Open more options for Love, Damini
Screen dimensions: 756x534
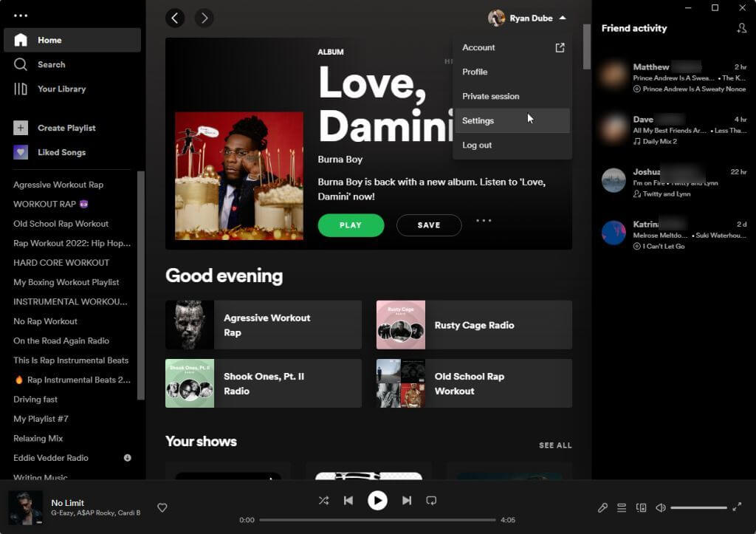(x=484, y=220)
